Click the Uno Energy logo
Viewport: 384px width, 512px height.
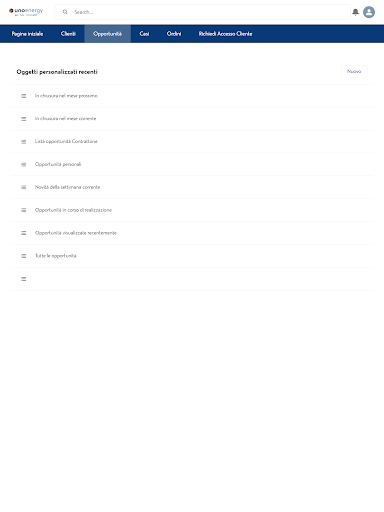[26, 12]
